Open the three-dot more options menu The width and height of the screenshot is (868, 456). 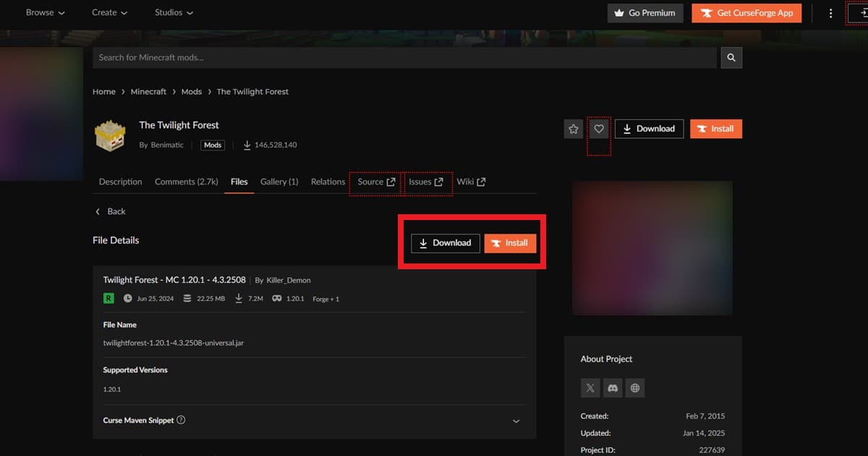830,13
